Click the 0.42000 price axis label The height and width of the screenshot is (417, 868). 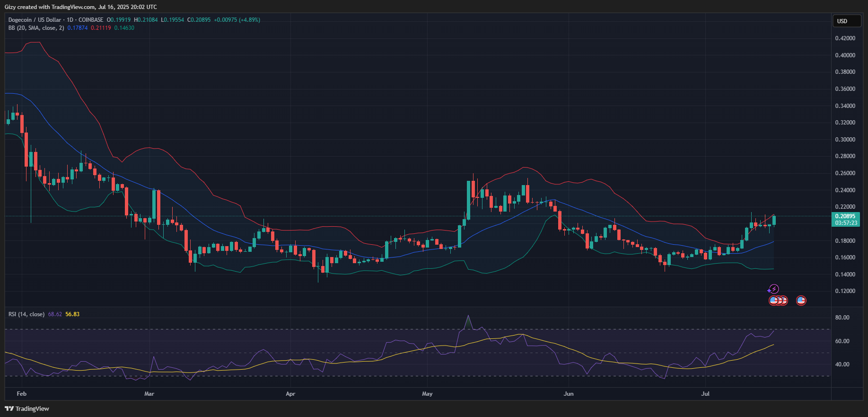pos(845,38)
